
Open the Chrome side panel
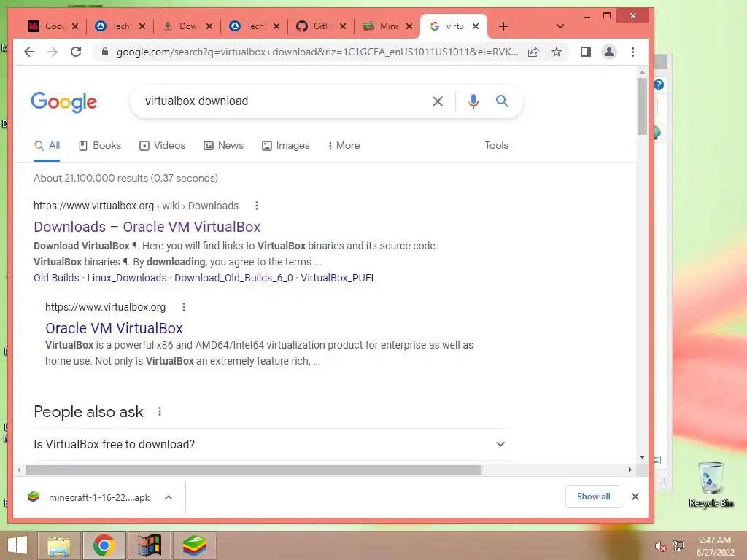[586, 52]
